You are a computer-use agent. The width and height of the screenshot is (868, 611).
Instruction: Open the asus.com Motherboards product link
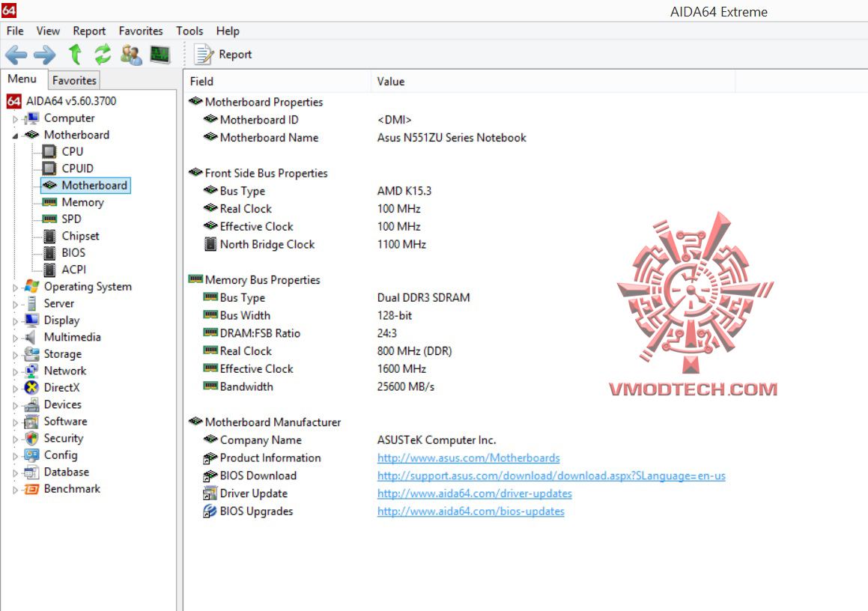pos(468,458)
